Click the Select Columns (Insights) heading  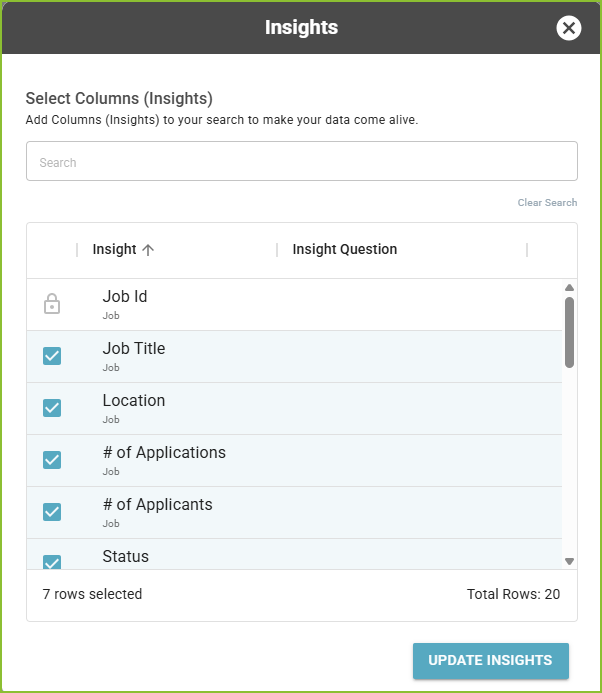click(119, 99)
